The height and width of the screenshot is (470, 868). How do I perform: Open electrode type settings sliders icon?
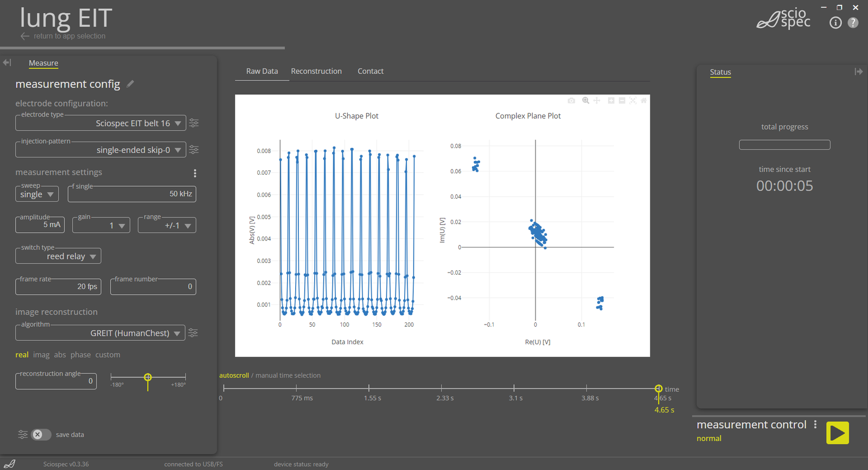(194, 123)
